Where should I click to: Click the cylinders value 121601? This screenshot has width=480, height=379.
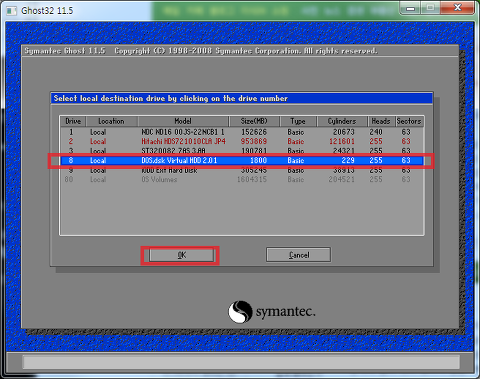(x=342, y=141)
